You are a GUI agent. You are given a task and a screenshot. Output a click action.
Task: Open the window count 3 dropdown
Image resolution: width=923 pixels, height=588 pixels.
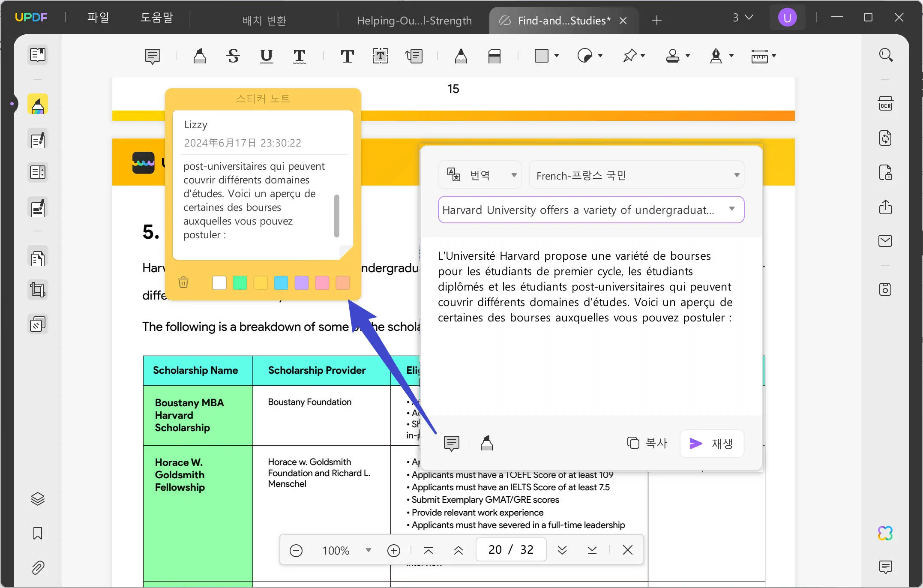tap(743, 18)
